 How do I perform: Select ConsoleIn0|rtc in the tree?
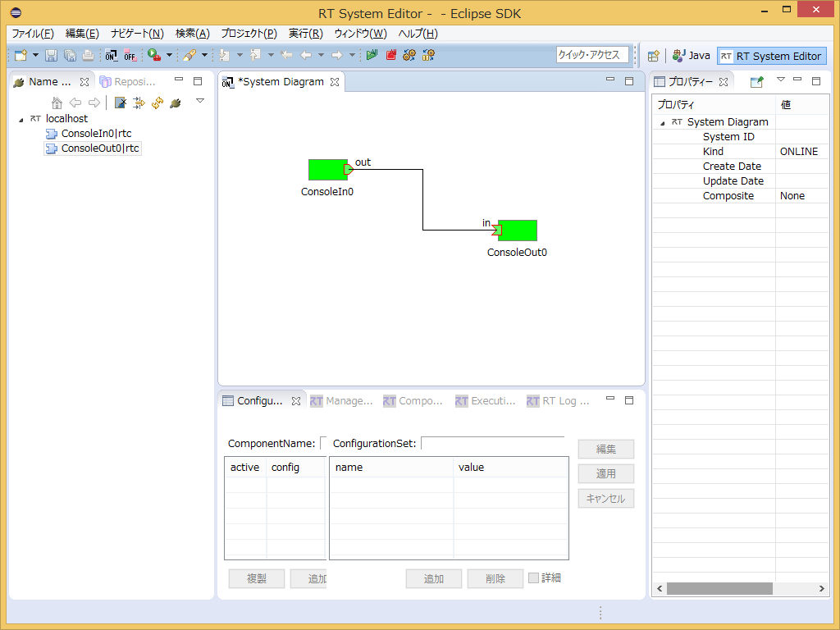click(x=89, y=134)
